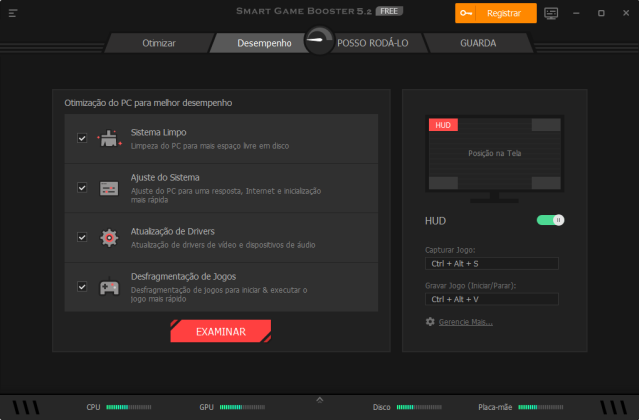Open the Gerencie Mais link
This screenshot has height=420, width=639.
click(465, 322)
